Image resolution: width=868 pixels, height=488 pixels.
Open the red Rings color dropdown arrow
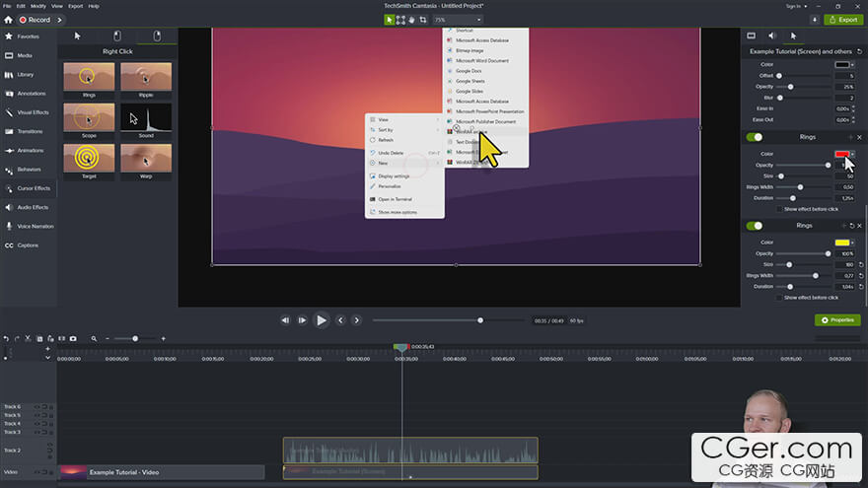click(x=852, y=154)
